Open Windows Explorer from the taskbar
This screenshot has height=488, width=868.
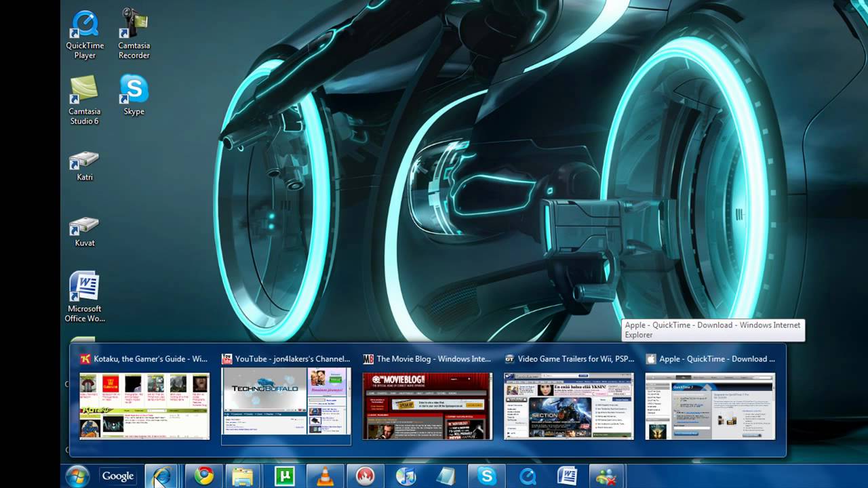click(x=243, y=476)
